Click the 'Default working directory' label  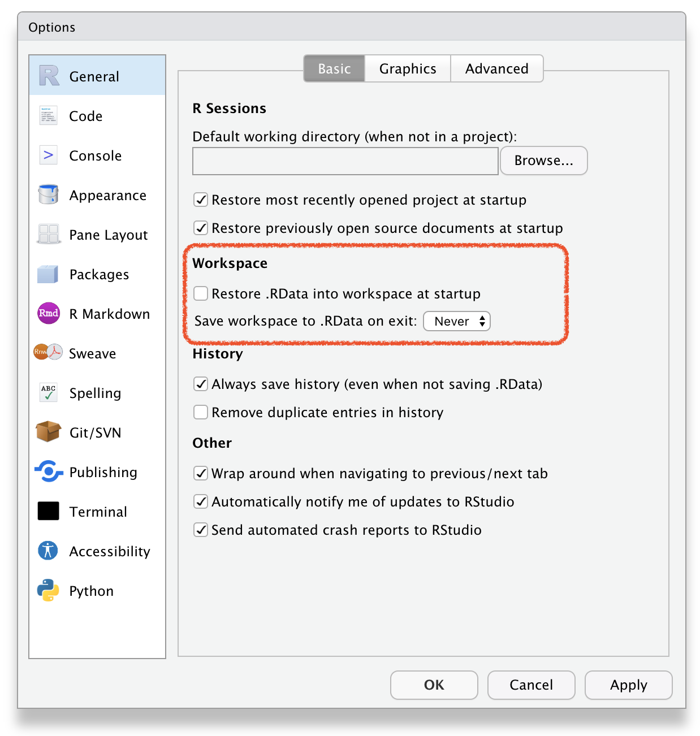click(355, 137)
